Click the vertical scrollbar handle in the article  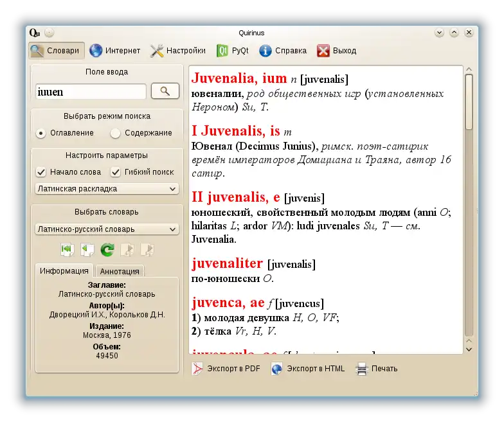[x=469, y=101]
